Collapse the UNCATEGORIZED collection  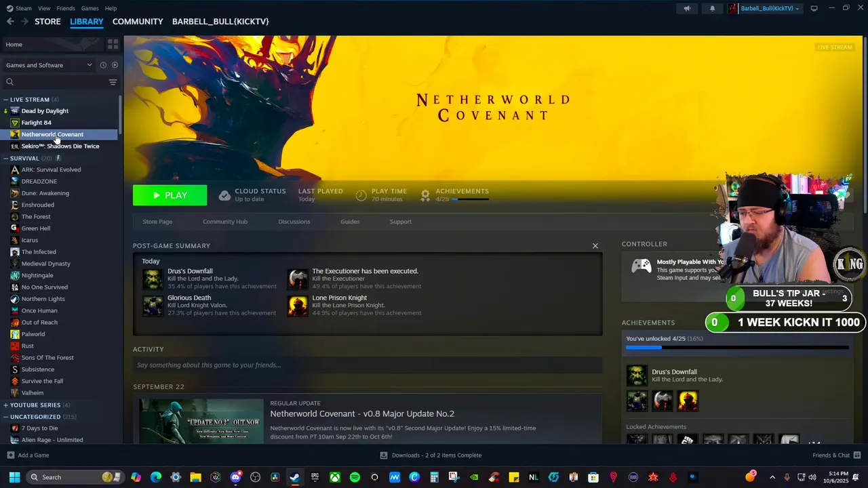click(x=5, y=417)
